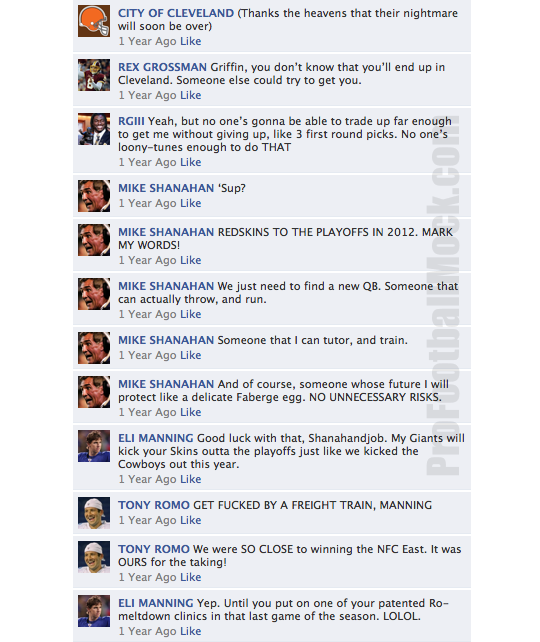Open Rex Grossman's profile picture
This screenshot has height=642, width=540.
coord(94,75)
